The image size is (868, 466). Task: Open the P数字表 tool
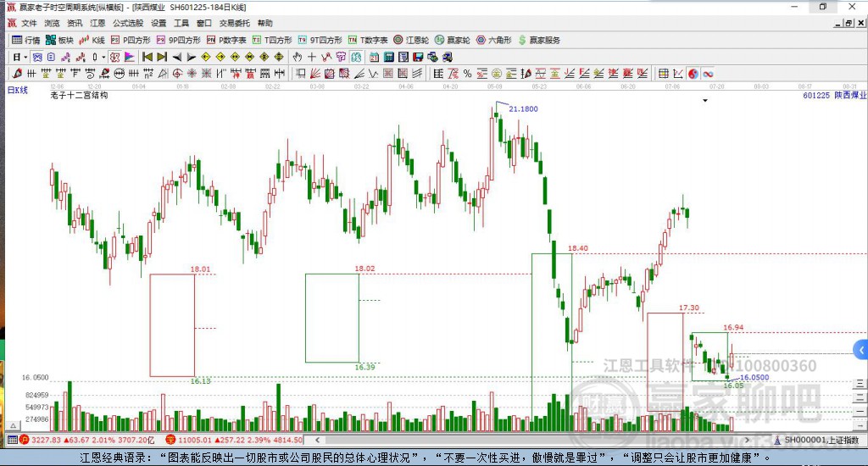[x=226, y=40]
